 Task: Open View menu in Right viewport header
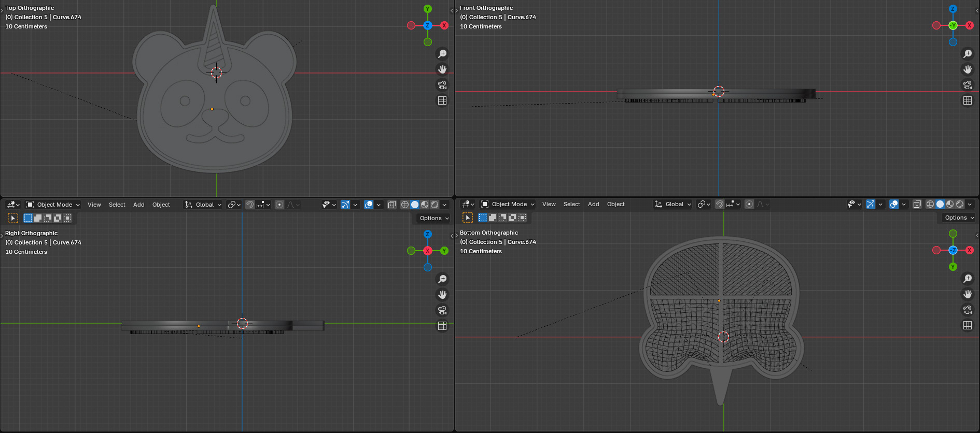tap(94, 205)
